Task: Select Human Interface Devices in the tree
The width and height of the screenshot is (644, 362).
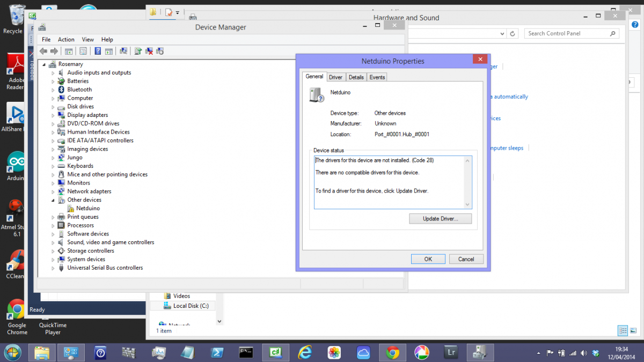Action: tap(99, 132)
